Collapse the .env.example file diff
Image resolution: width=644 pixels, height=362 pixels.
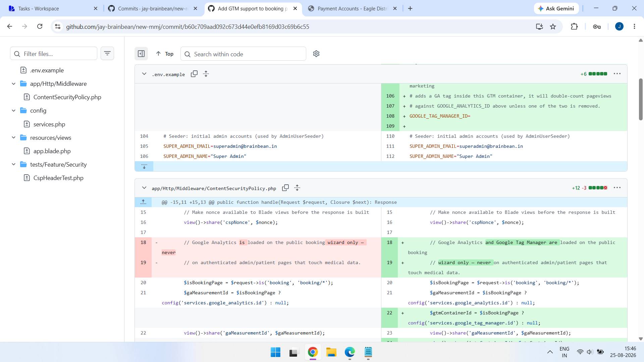click(x=144, y=74)
